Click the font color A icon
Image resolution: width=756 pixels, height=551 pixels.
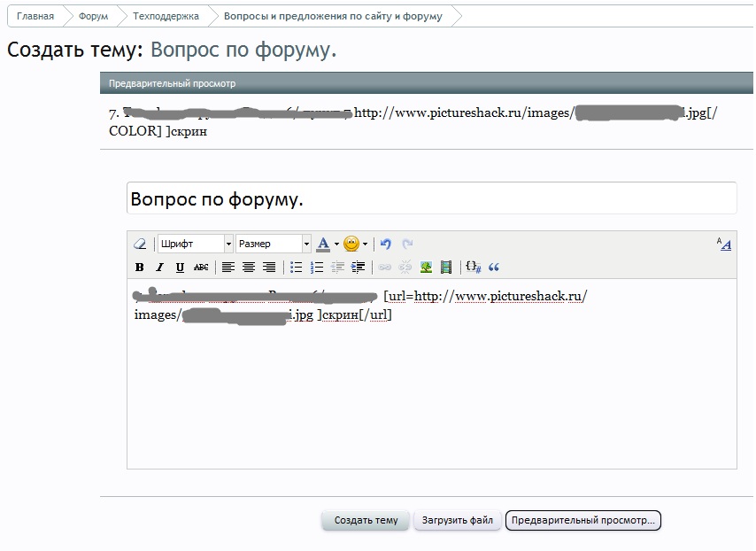pos(323,244)
